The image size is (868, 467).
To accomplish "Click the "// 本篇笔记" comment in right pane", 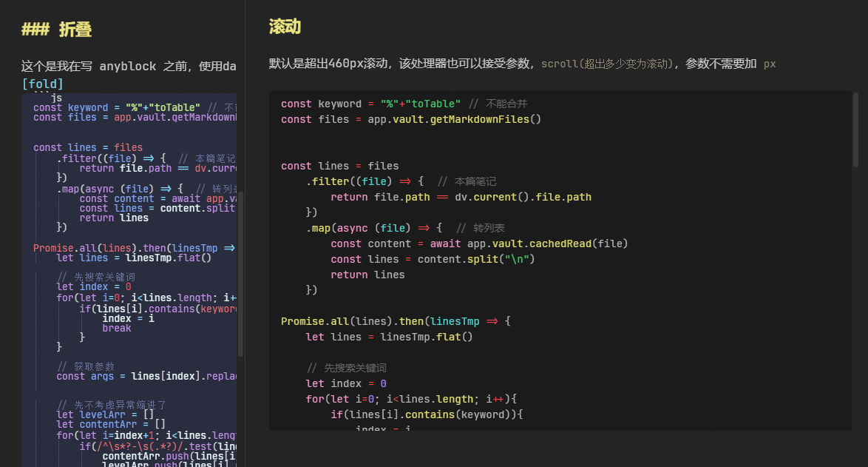I will point(467,181).
